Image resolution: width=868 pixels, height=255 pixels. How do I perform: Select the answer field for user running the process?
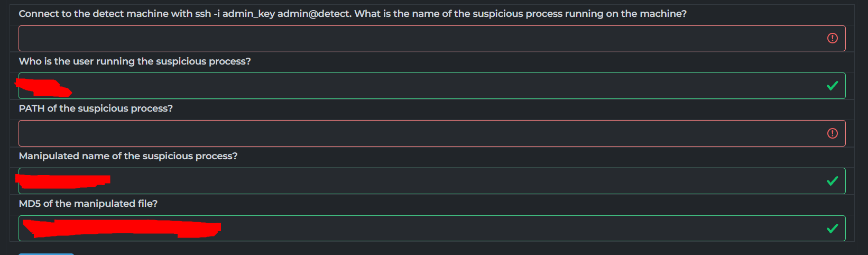point(432,86)
